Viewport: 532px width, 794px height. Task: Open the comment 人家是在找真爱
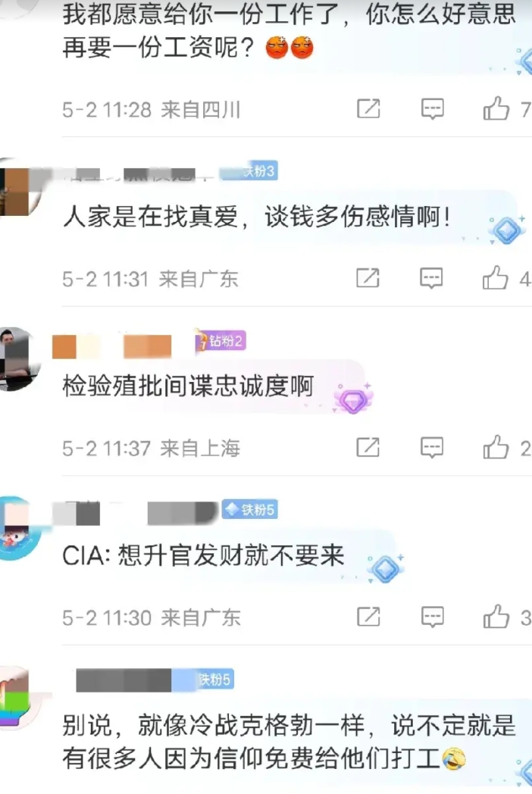[x=256, y=217]
